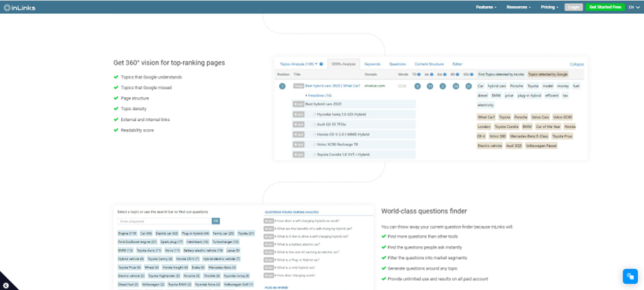Click the 'hybrid cars' topic tag

pyautogui.click(x=497, y=86)
